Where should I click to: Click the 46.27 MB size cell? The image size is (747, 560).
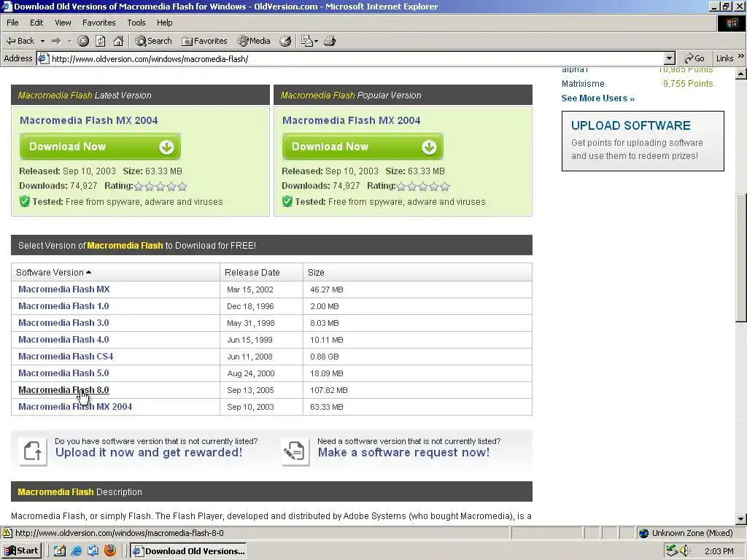pyautogui.click(x=327, y=289)
